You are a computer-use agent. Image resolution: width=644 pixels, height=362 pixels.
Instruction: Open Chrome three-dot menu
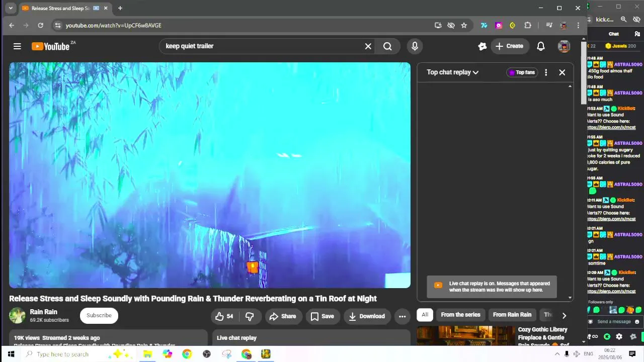point(578,25)
